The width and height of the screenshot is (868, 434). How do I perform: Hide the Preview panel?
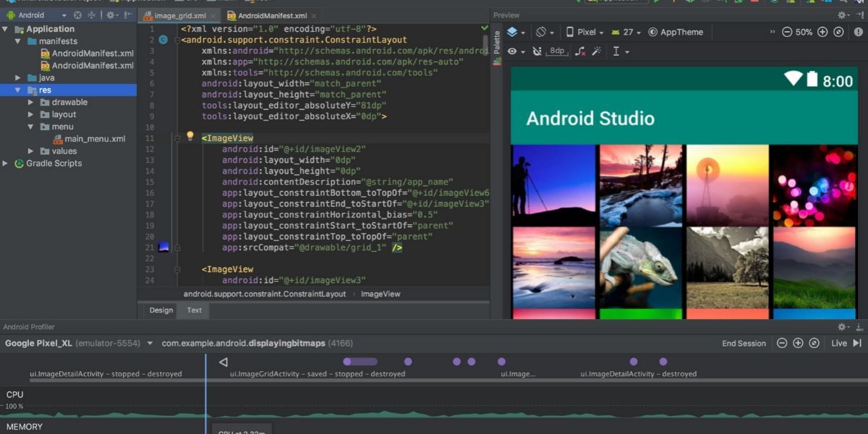coord(859,14)
